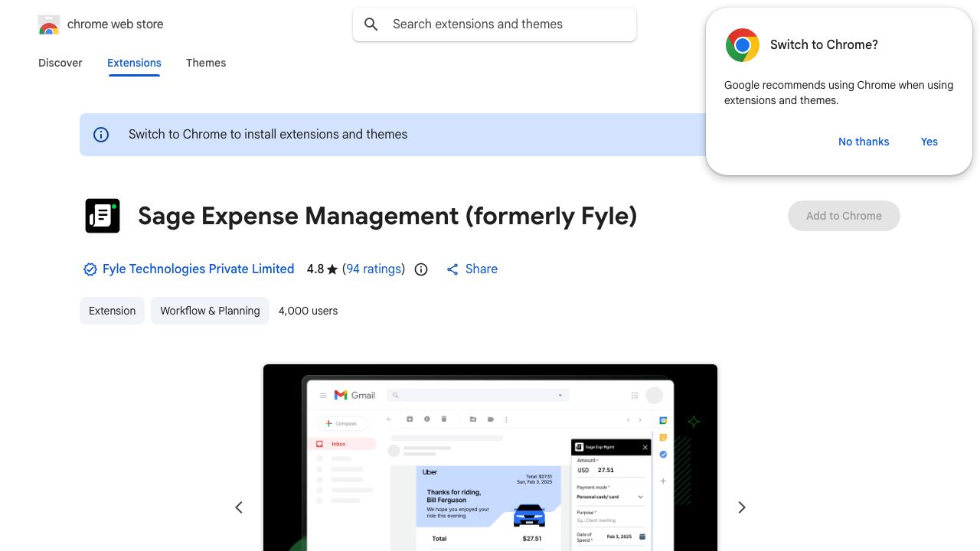Click the ratings info circle icon
The width and height of the screenshot is (980, 551).
[x=421, y=269]
